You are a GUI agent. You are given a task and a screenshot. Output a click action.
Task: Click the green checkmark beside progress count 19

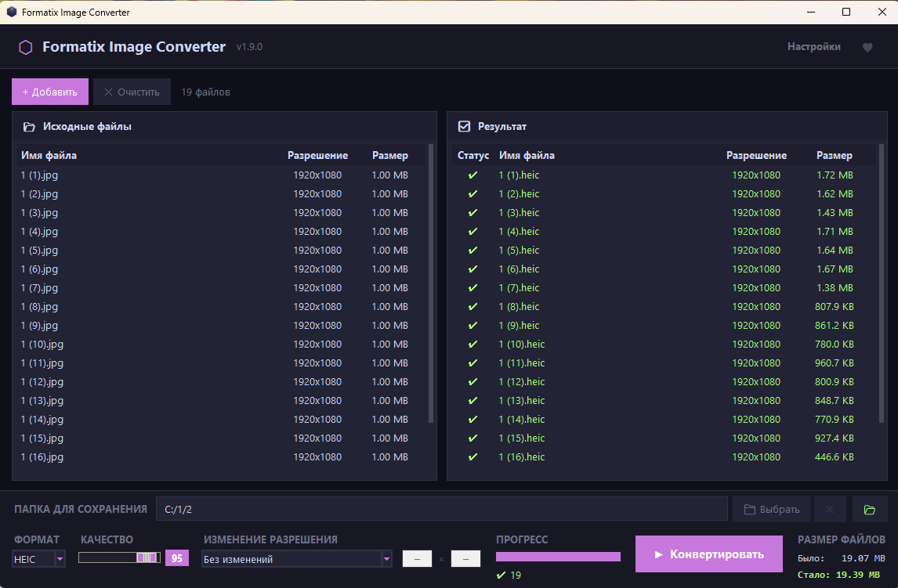pos(502,575)
